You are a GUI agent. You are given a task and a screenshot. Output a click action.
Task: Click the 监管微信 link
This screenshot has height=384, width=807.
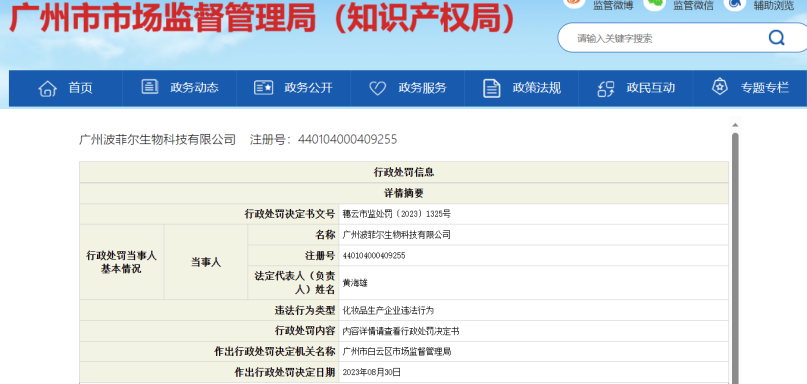693,6
